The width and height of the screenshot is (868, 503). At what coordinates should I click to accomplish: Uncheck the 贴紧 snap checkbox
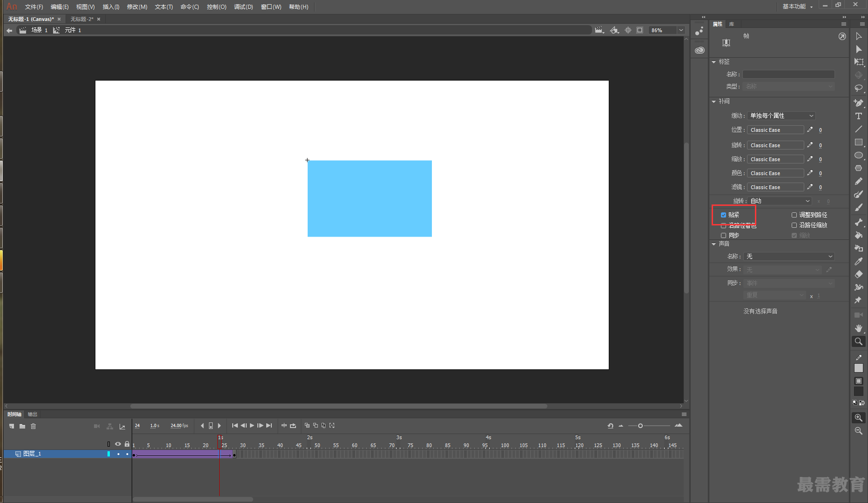723,215
